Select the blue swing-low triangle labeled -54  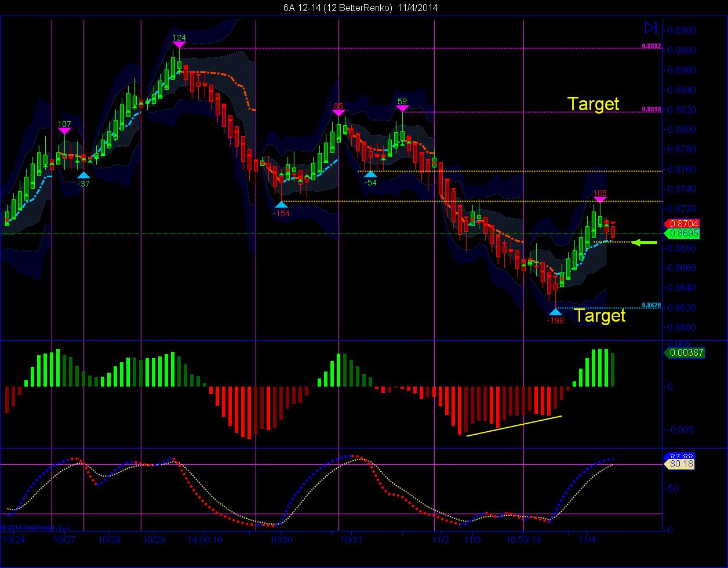click(370, 174)
